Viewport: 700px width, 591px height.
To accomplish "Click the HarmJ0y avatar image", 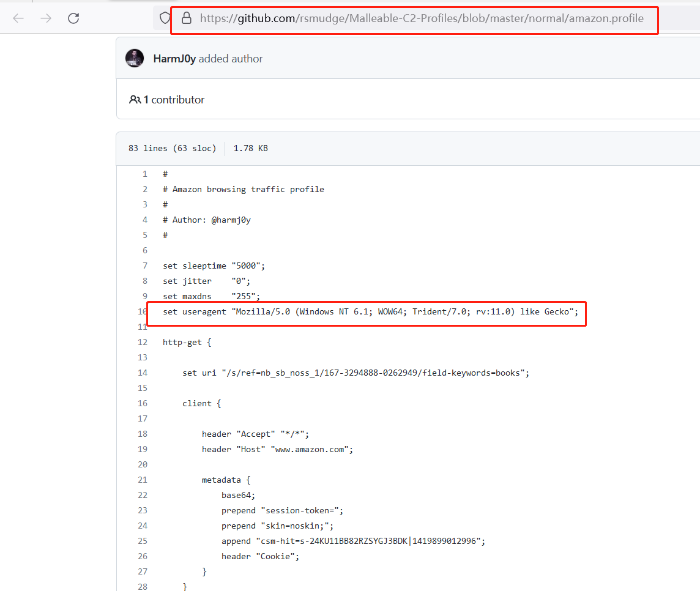I will 135,58.
